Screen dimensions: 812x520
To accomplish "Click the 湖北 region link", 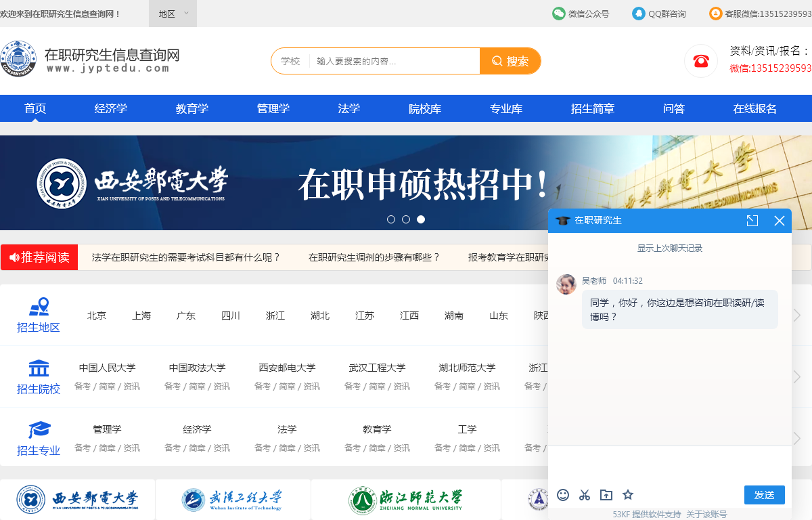I will point(320,316).
